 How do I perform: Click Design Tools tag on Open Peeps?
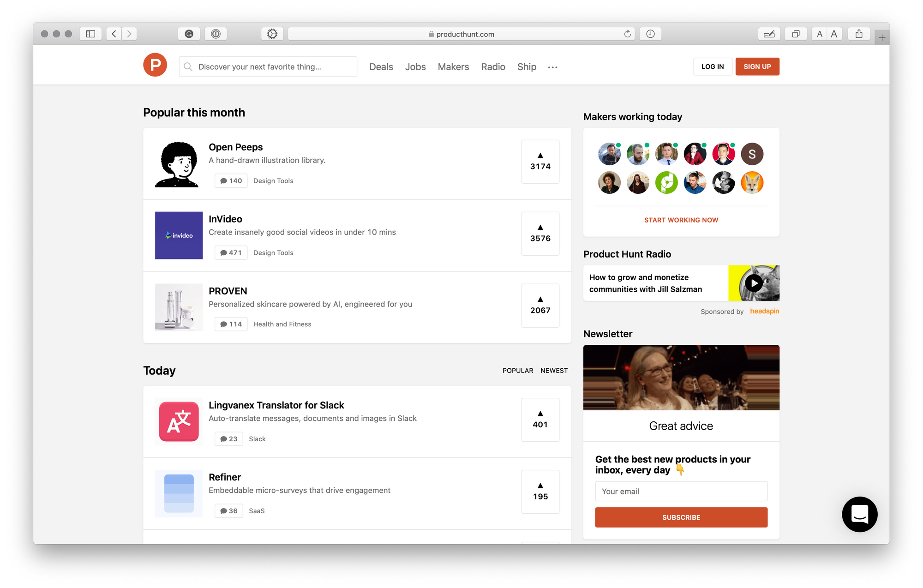[x=273, y=181]
